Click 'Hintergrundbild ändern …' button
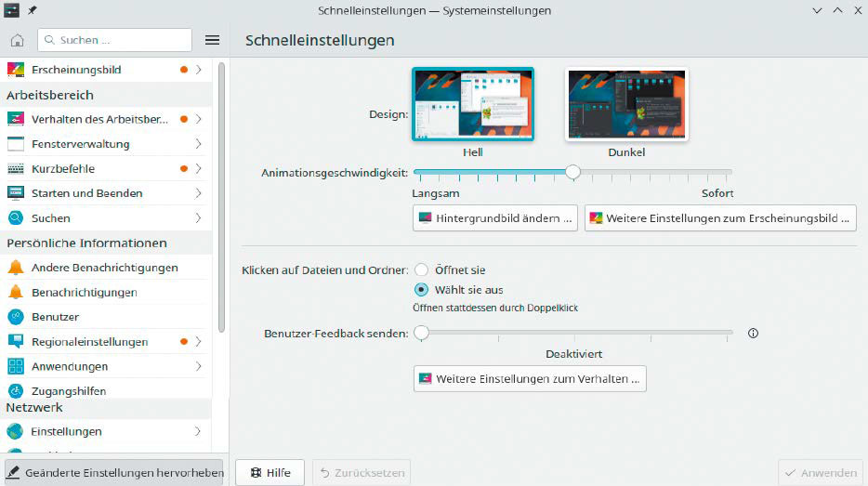The height and width of the screenshot is (486, 868). (495, 218)
